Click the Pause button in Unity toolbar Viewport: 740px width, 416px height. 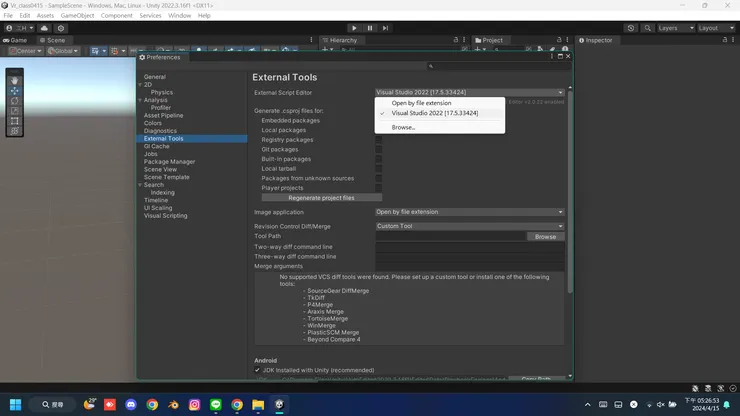tap(370, 28)
